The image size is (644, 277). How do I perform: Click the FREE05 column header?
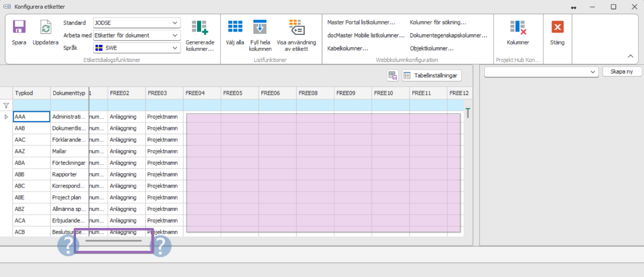pyautogui.click(x=240, y=93)
